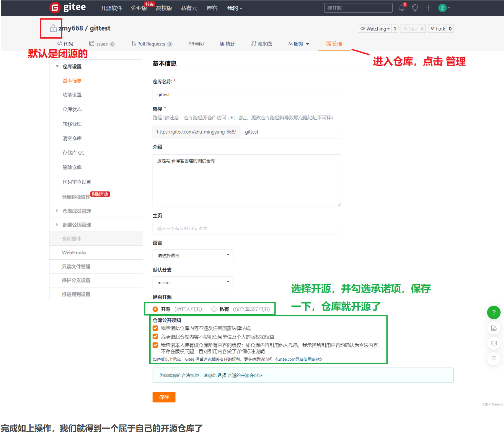Expand the 服务 dropdown tab
504x438 pixels.
[x=298, y=44]
